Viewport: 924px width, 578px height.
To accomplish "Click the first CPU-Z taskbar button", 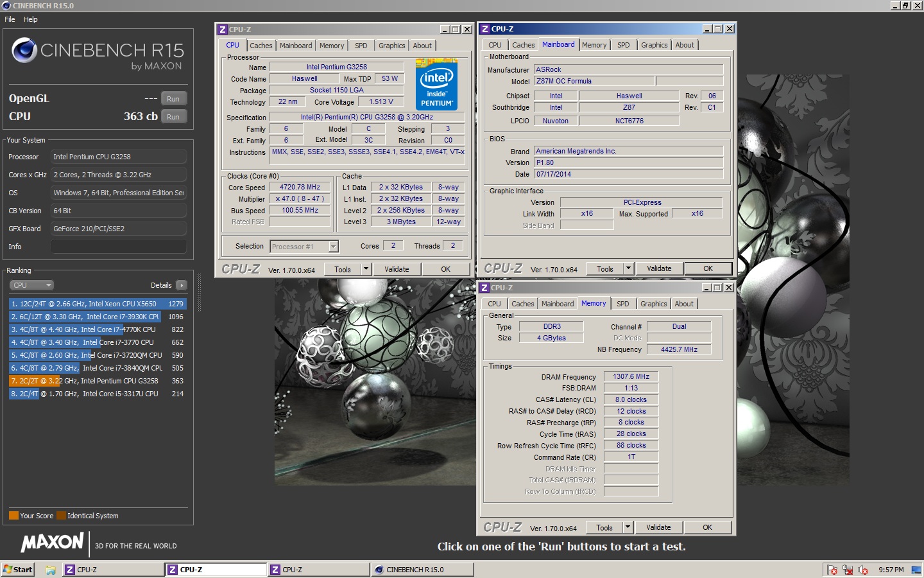I will [x=114, y=570].
